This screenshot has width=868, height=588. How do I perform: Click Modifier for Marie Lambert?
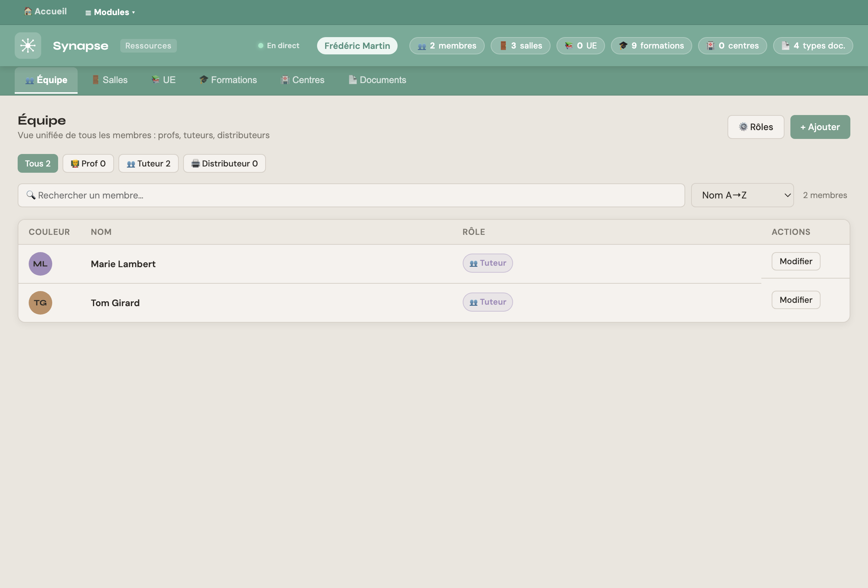coord(796,261)
